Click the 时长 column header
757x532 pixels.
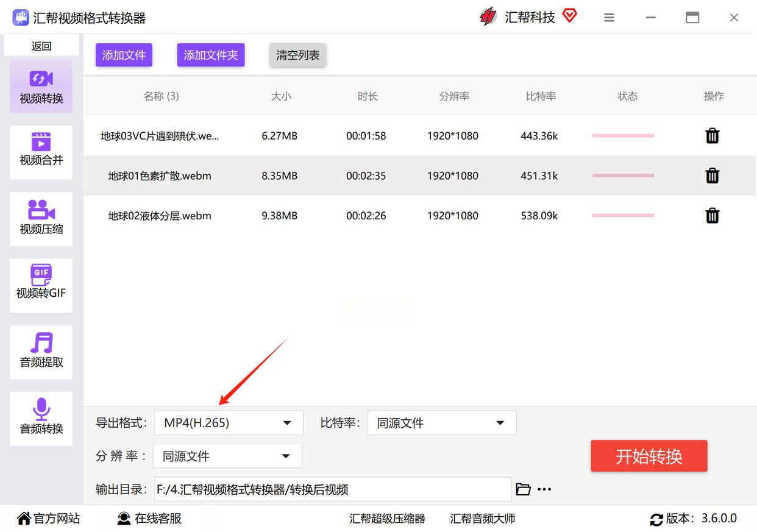pyautogui.click(x=368, y=96)
